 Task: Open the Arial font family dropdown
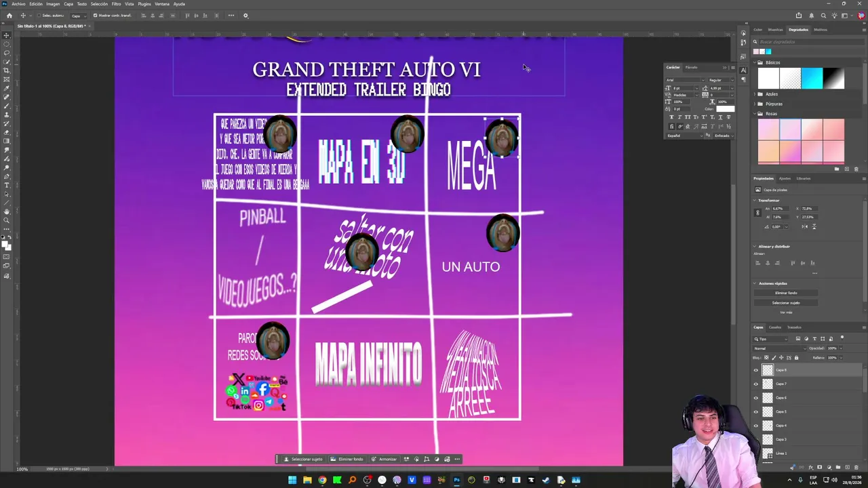684,80
